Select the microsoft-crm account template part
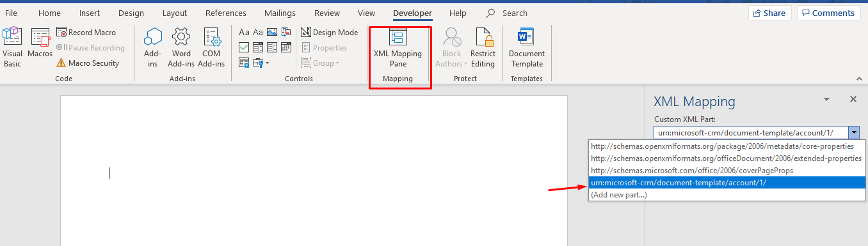Viewport: 868px width, 246px height. [x=726, y=183]
